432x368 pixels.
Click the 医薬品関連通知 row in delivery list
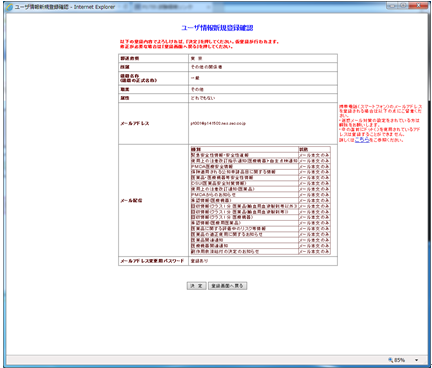point(244,240)
